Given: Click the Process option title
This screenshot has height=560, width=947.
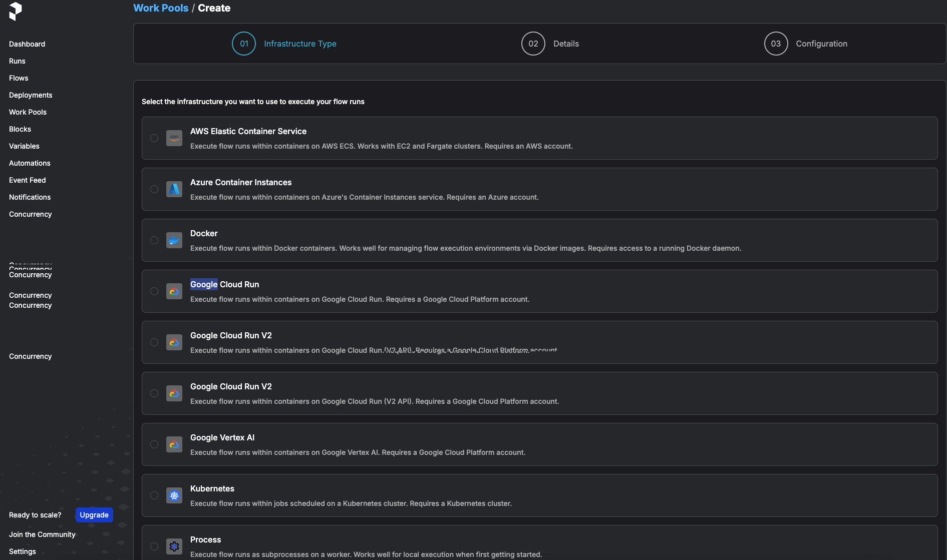Looking at the screenshot, I should [205, 539].
